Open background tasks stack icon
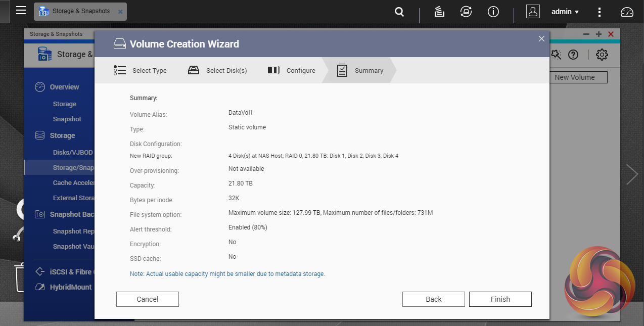The image size is (644, 326). click(x=439, y=12)
